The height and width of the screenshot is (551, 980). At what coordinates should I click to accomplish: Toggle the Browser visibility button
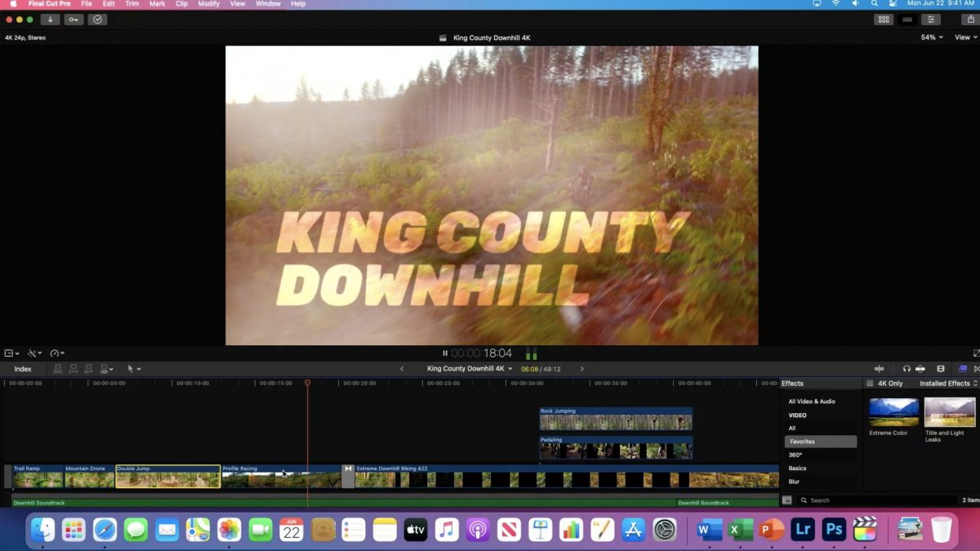(x=883, y=20)
